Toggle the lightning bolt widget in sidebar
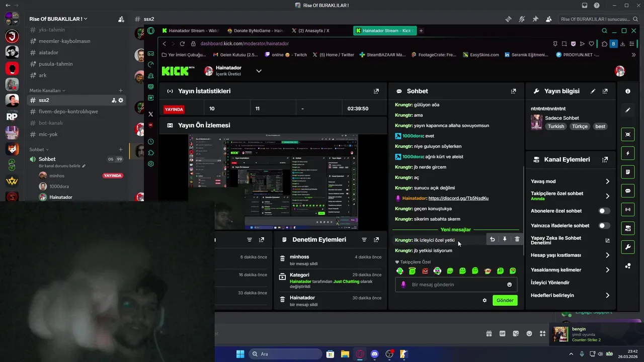The image size is (644, 362). [628, 153]
